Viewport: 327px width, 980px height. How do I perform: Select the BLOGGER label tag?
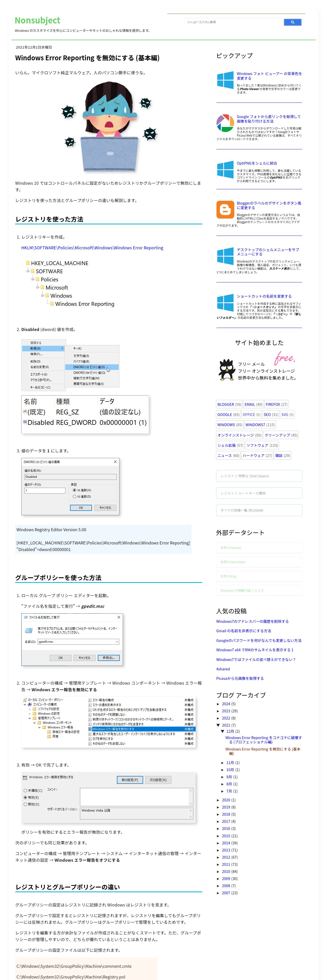click(229, 405)
